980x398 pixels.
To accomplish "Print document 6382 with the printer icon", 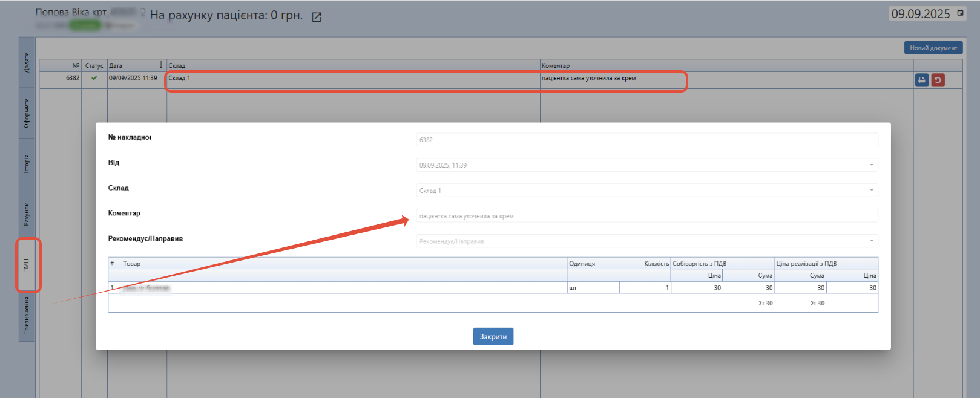I will 922,80.
